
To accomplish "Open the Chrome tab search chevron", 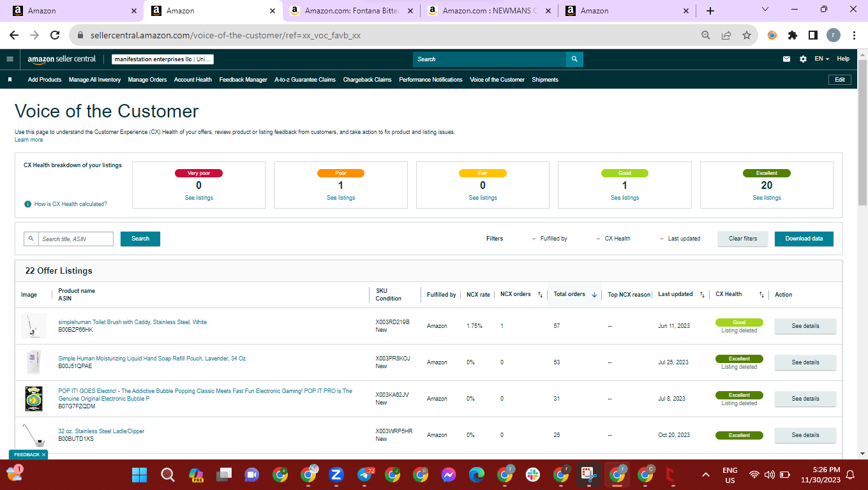I will click(767, 10).
